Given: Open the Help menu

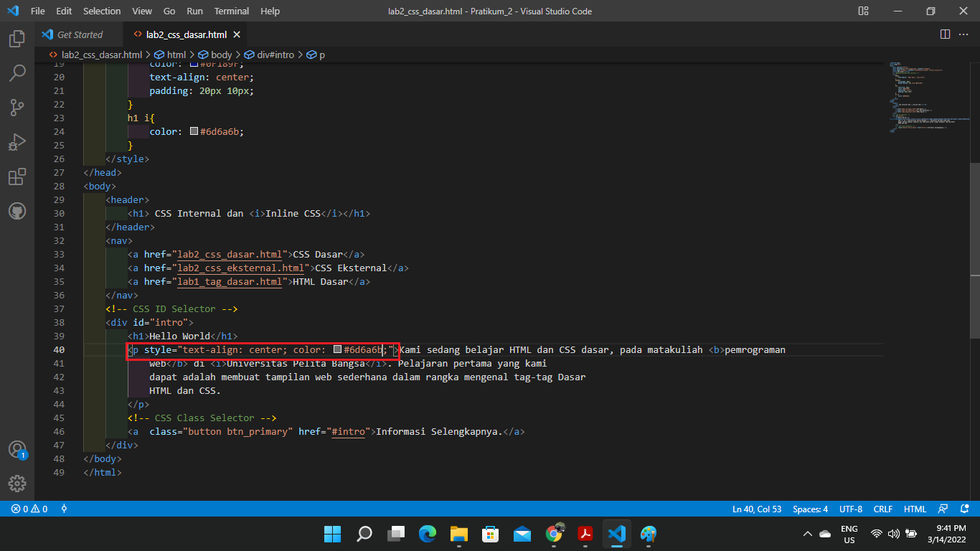Looking at the screenshot, I should [270, 11].
